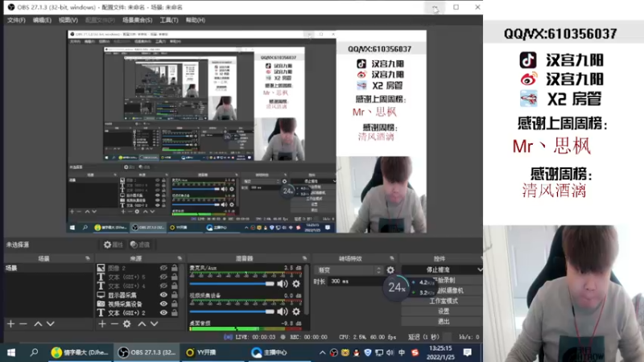Move source down in the sources list
This screenshot has height=362, width=644.
154,324
